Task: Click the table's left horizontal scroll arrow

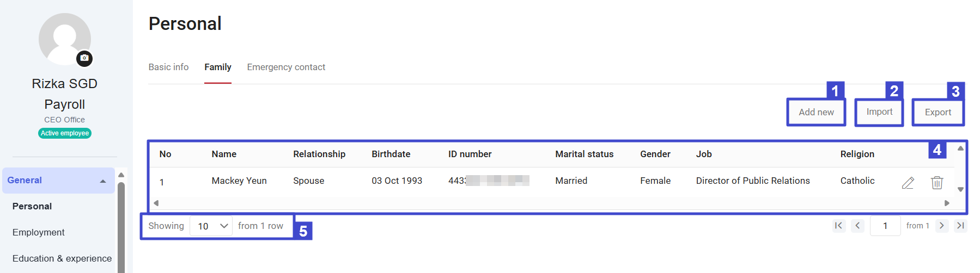Action: pos(156,203)
